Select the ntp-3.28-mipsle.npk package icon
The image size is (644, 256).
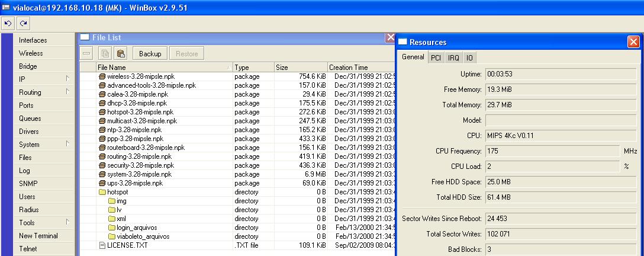(102, 130)
